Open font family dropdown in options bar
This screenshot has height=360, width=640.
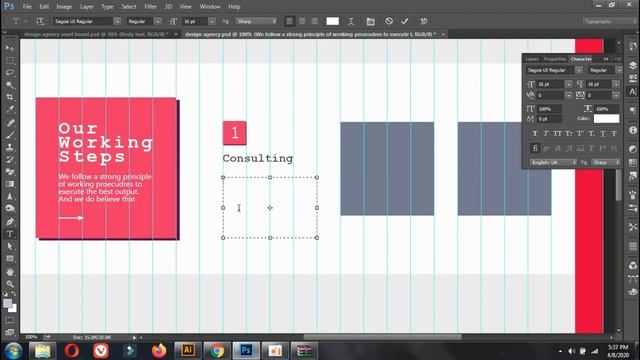[x=117, y=21]
